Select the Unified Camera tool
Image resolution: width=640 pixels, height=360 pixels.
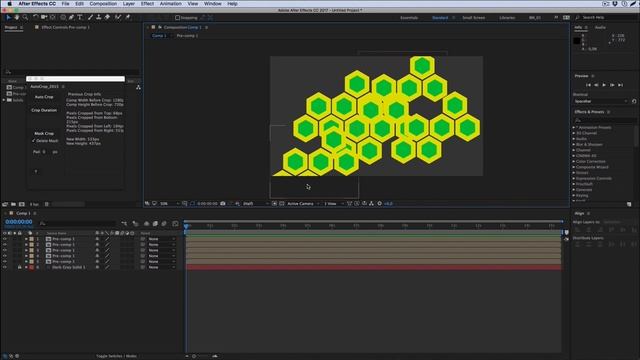(44, 18)
